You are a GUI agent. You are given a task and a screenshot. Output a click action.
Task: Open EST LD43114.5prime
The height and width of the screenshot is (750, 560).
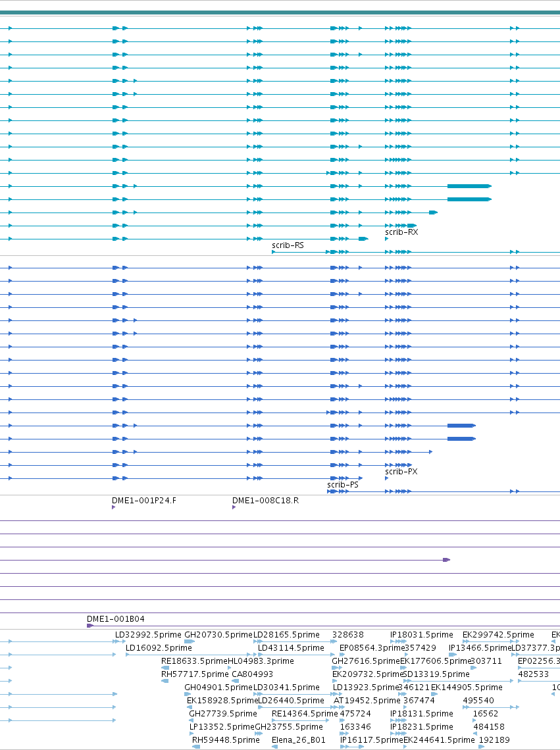[x=291, y=647]
